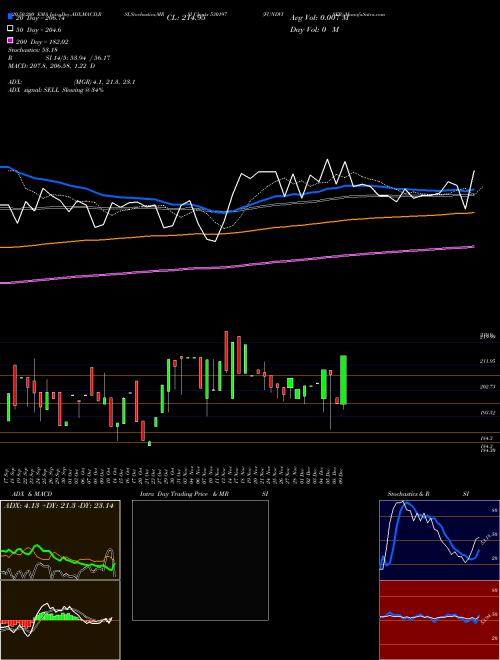Screen dimensions: 500x660
Task: Click the 'Stochastics & R' panel title
Action: [x=408, y=494]
